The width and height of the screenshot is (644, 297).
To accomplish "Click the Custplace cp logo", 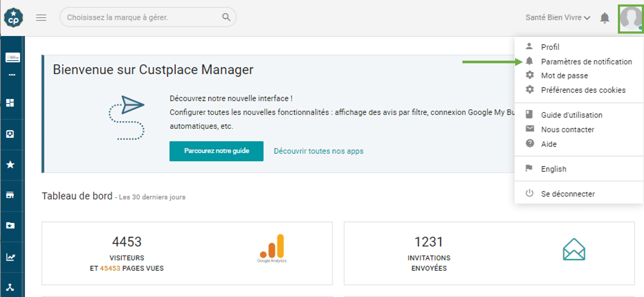I will pos(13,18).
